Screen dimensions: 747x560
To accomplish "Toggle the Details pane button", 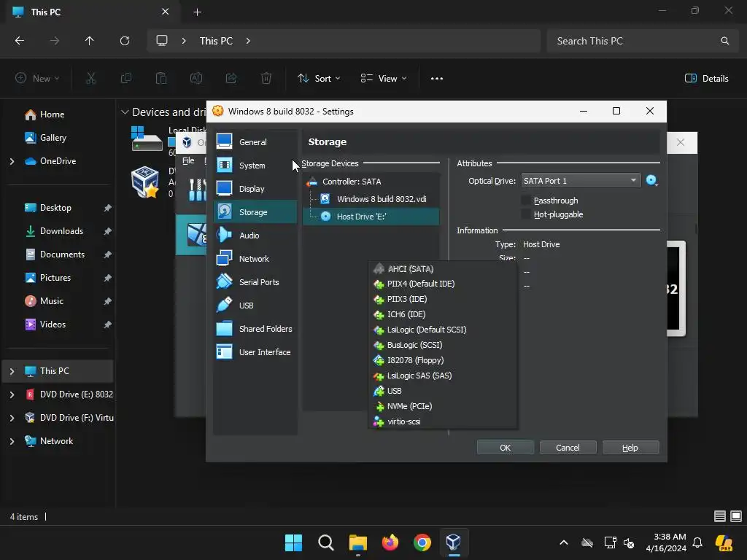I will tap(706, 79).
